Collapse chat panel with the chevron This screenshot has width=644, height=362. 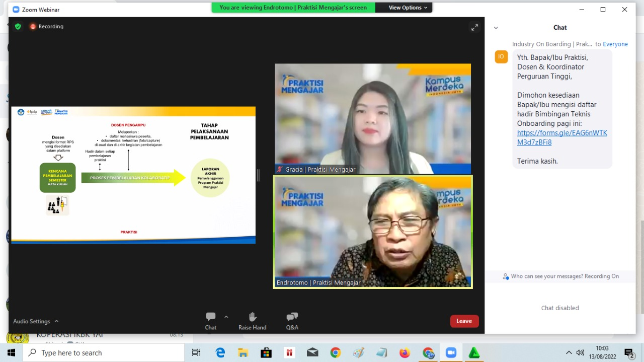pos(496,28)
